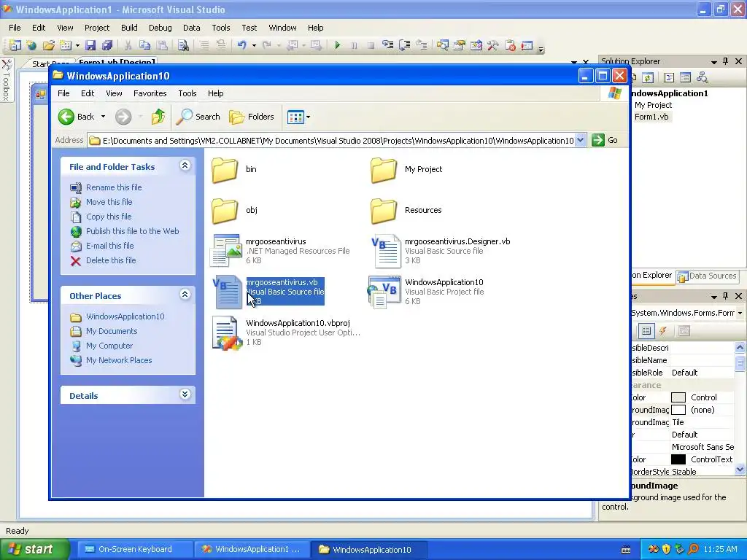
Task: Open the Back button history dropdown arrow
Action: 103,117
